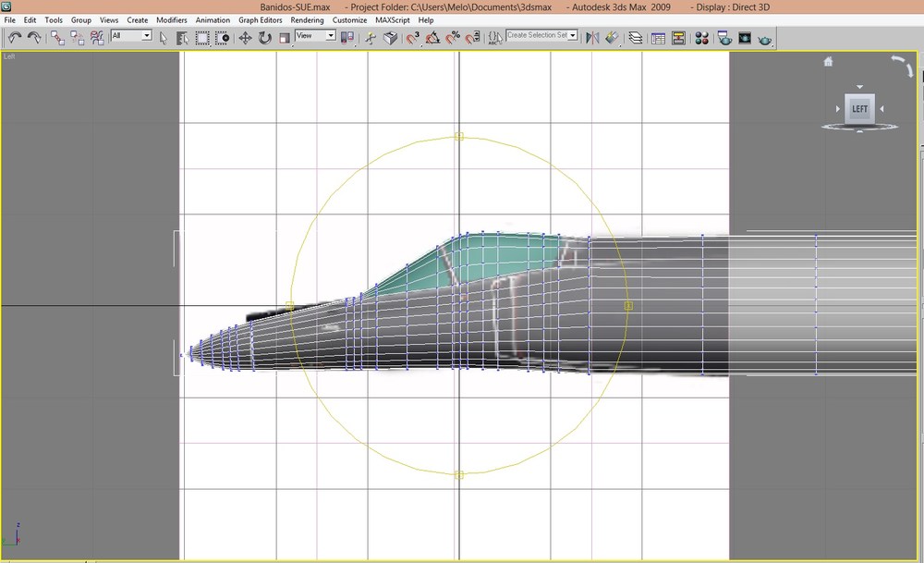Screen dimensions: 924x563
Task: Toggle the Angle Snap
Action: pyautogui.click(x=432, y=38)
